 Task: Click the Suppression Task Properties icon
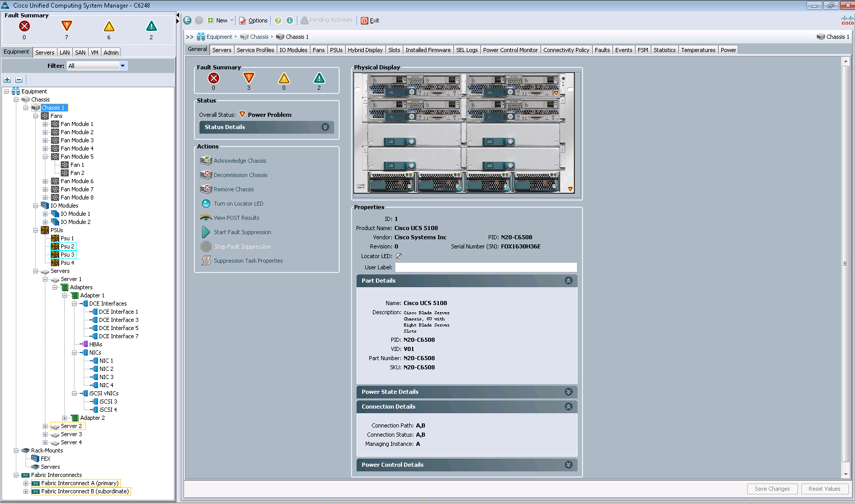pyautogui.click(x=206, y=261)
